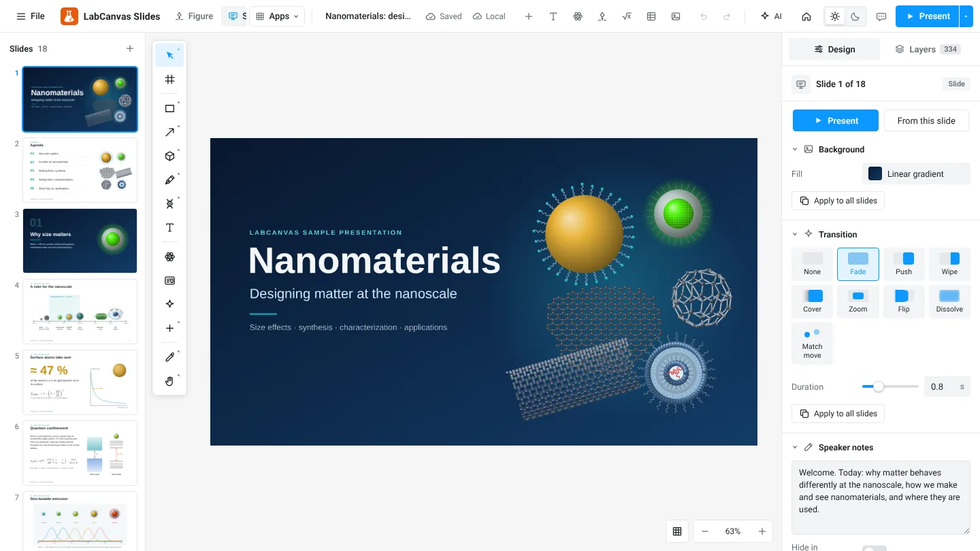
Task: Select the Arrow line tool
Action: tap(169, 132)
